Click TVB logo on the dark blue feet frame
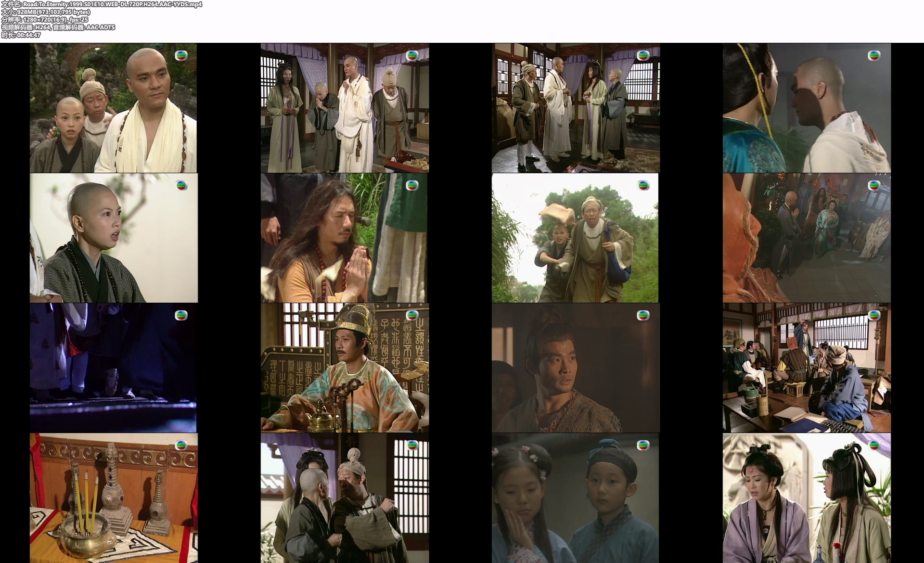 181,316
